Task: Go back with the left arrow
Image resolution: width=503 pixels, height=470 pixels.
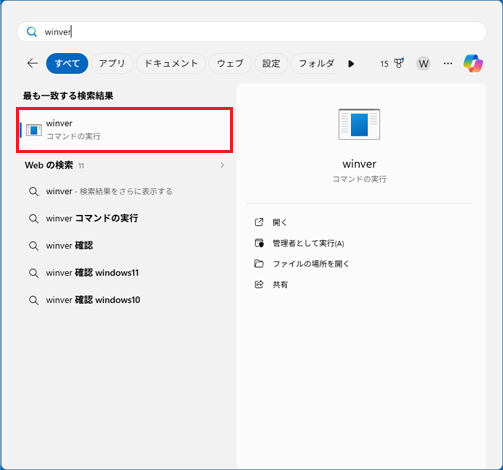Action: point(32,63)
